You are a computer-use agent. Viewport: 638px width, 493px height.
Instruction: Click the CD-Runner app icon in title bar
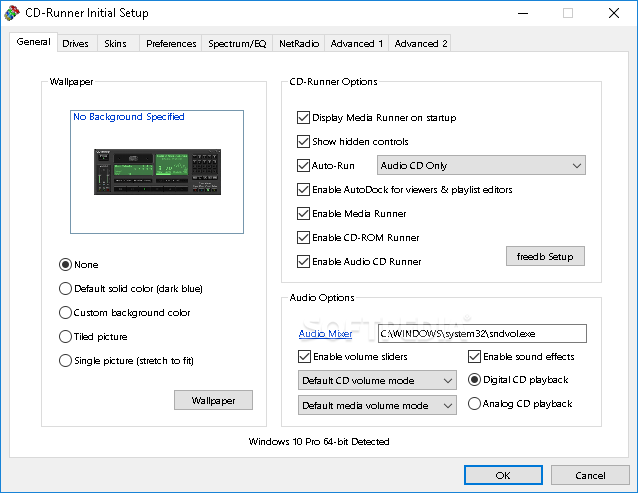tap(12, 13)
